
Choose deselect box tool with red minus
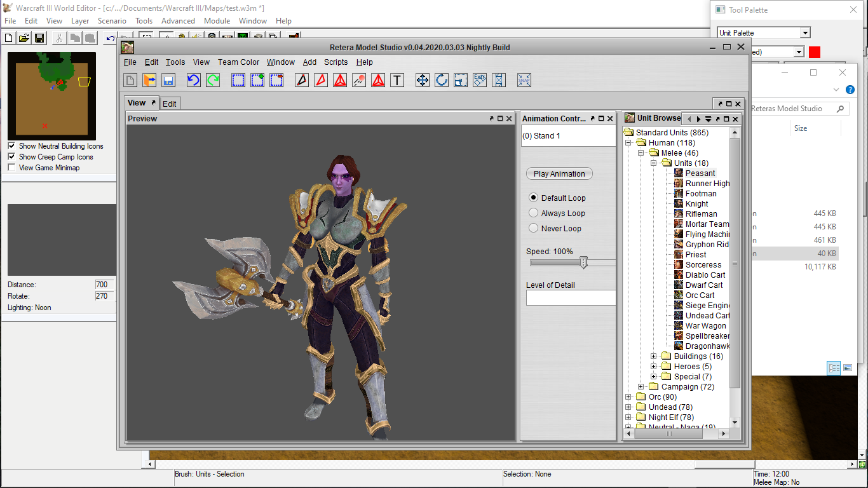tap(276, 80)
